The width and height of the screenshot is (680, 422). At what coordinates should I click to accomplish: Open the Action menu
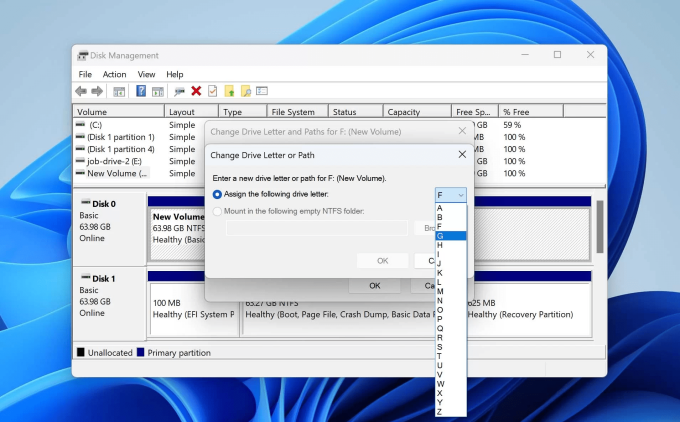[x=114, y=74]
